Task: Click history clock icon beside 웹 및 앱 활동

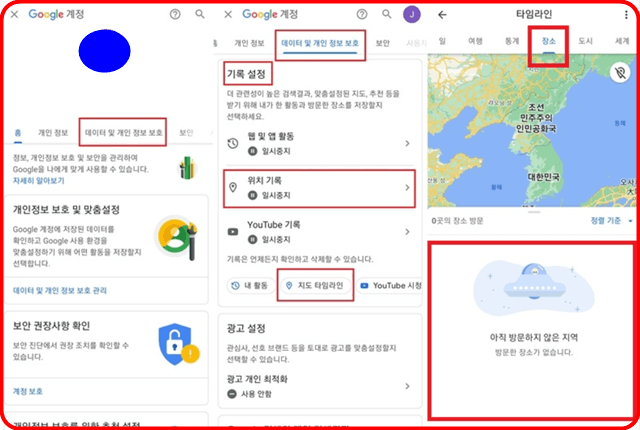Action: point(233,143)
